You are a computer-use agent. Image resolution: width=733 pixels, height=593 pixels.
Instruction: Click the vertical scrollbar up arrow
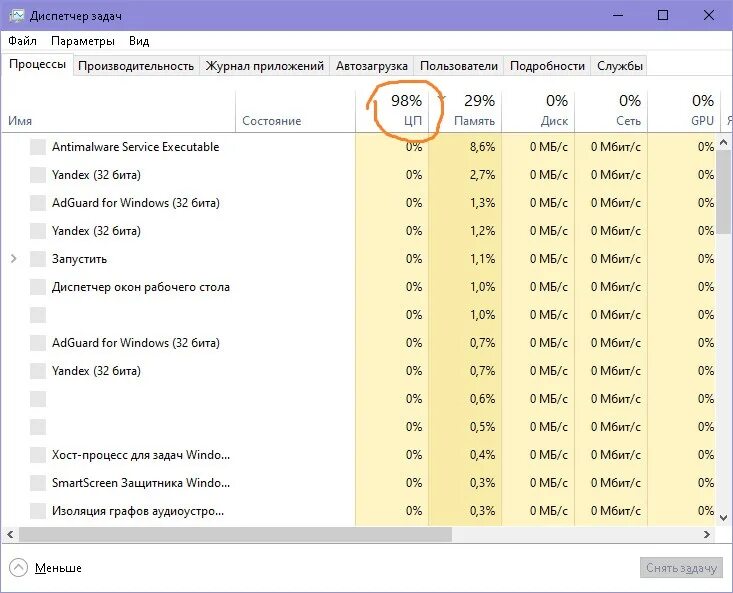click(724, 142)
